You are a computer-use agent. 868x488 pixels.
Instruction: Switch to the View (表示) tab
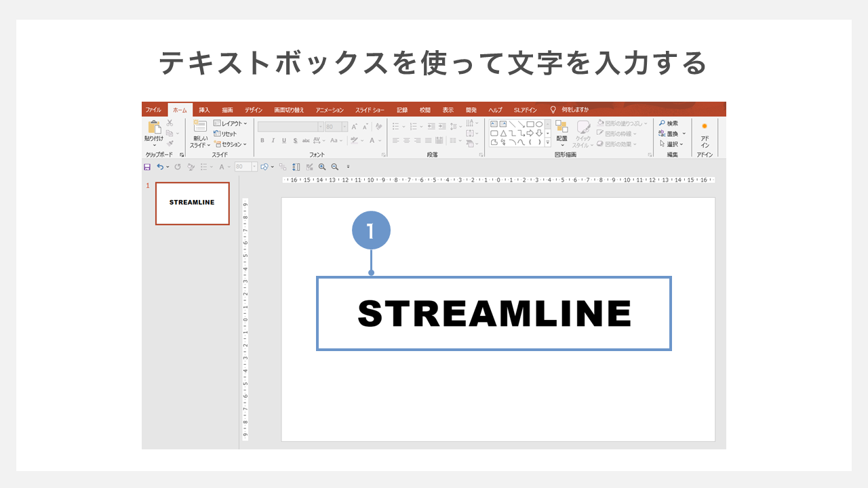448,110
